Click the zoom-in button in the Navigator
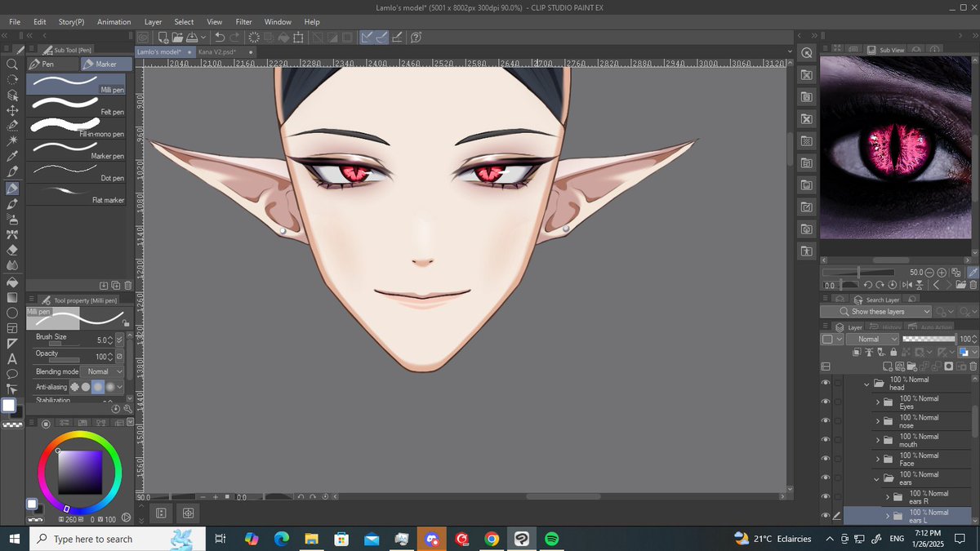The width and height of the screenshot is (980, 551). (941, 273)
